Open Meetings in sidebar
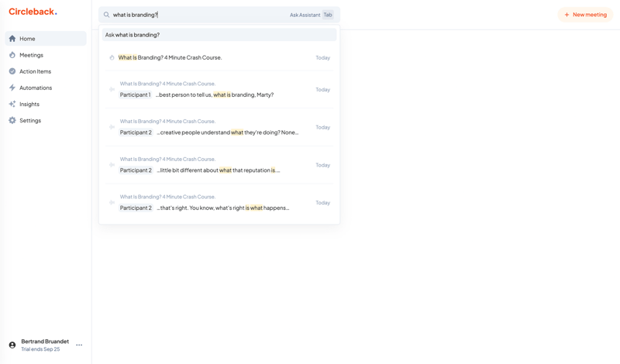The image size is (620, 364). [x=46, y=55]
